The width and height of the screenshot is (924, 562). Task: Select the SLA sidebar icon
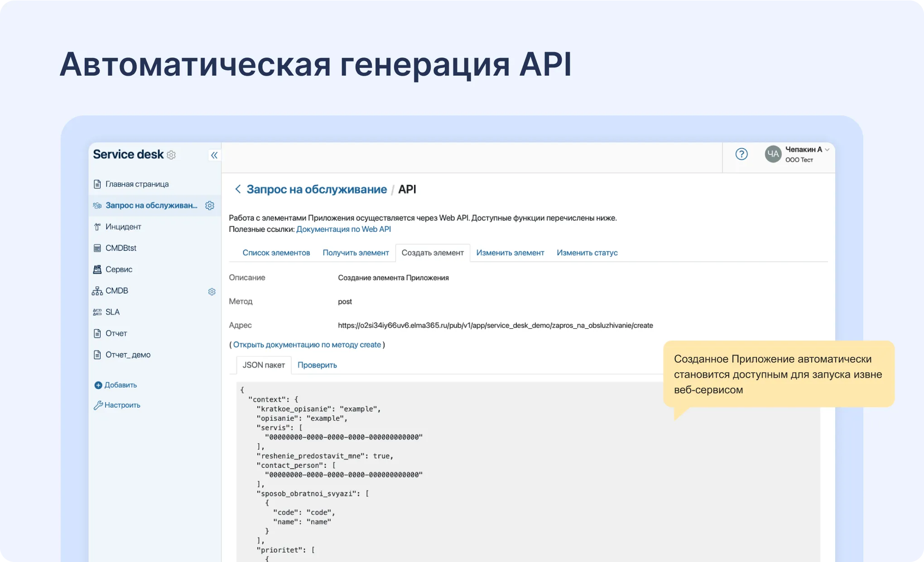(97, 312)
